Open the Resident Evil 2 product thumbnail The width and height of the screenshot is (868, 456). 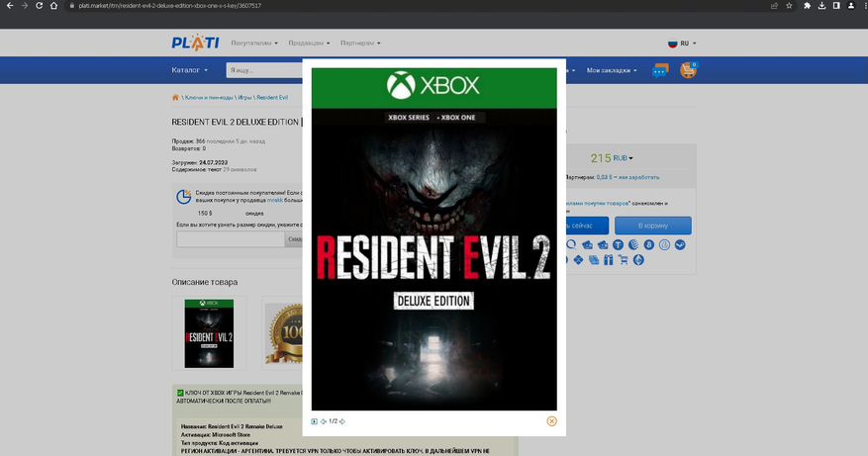(209, 333)
